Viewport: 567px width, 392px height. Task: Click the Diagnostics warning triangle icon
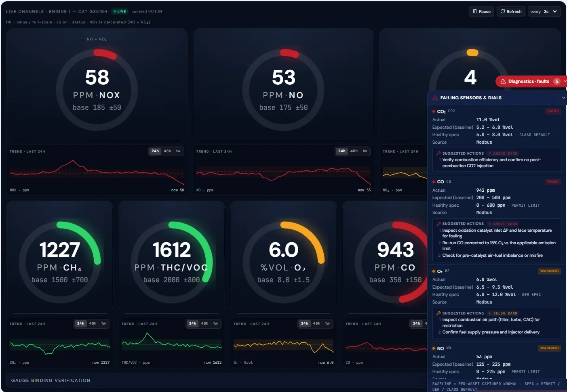[503, 81]
